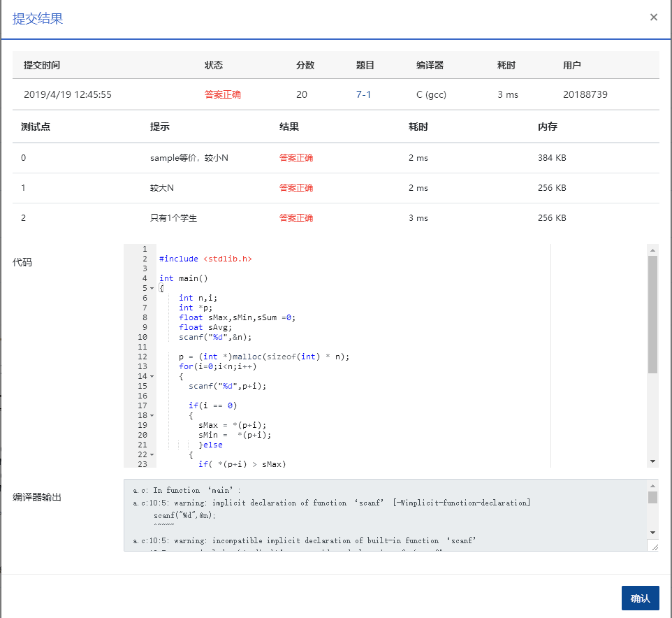
Task: Click code editor scrollbar down arrow
Action: 652,461
